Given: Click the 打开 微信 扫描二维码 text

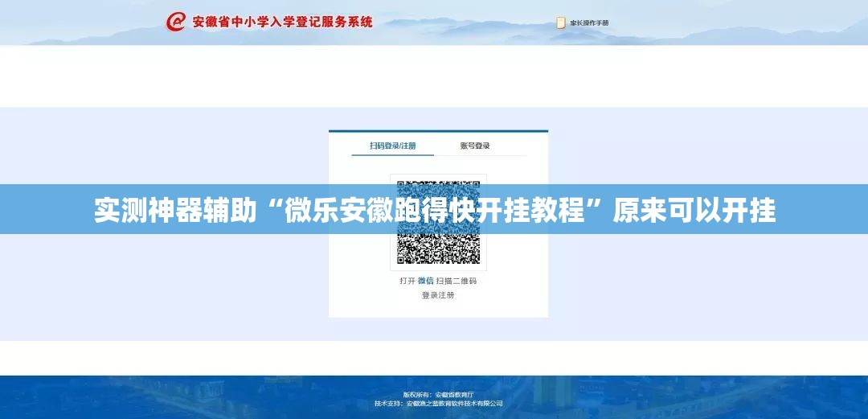Looking at the screenshot, I should click(x=439, y=281).
